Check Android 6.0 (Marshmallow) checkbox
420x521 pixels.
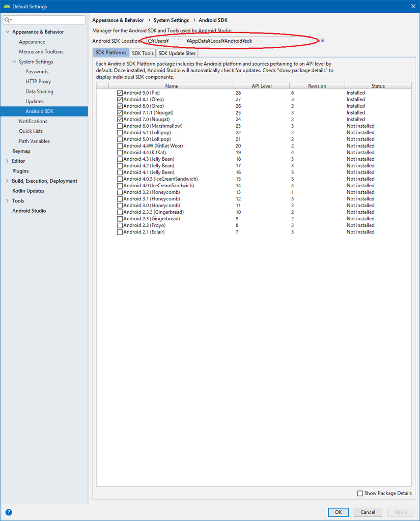(x=120, y=126)
